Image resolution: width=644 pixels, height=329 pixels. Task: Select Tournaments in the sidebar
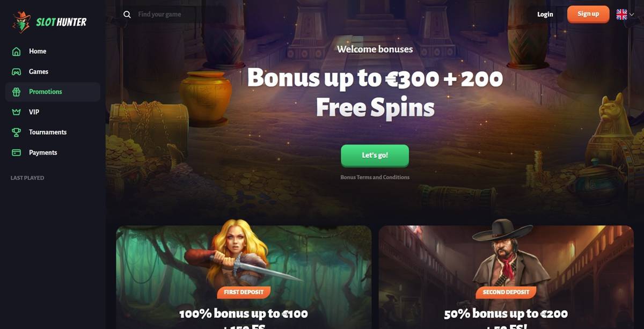[x=53, y=132]
